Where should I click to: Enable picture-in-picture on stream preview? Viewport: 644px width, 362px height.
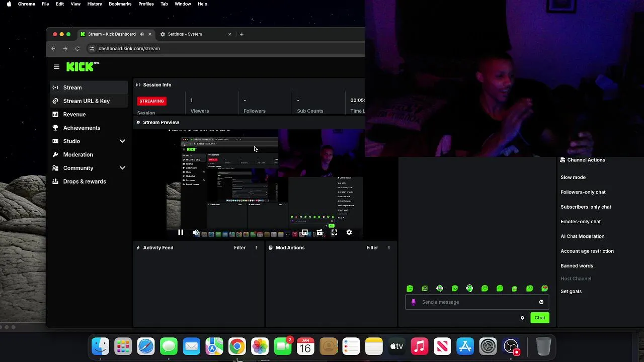coord(304,232)
